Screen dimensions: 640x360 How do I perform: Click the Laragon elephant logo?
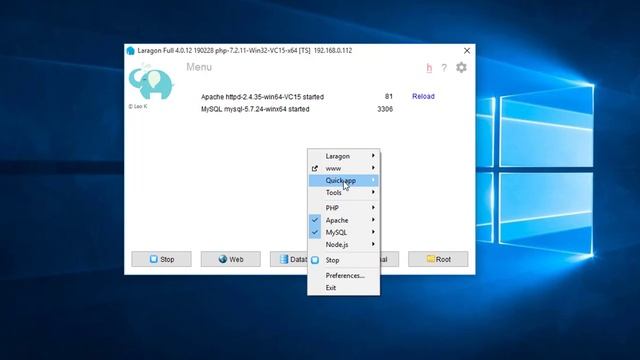coord(151,82)
